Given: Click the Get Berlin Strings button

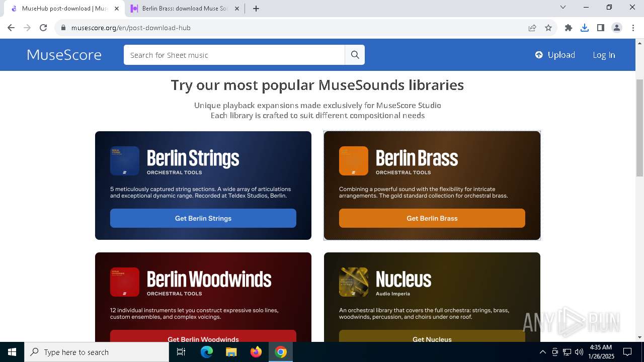Looking at the screenshot, I should tap(203, 218).
